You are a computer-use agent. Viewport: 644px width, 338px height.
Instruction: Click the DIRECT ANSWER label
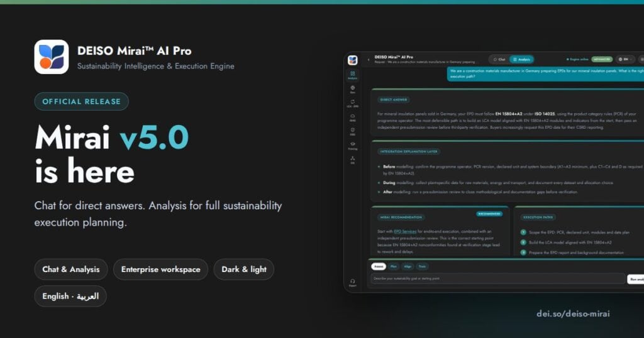click(x=394, y=100)
